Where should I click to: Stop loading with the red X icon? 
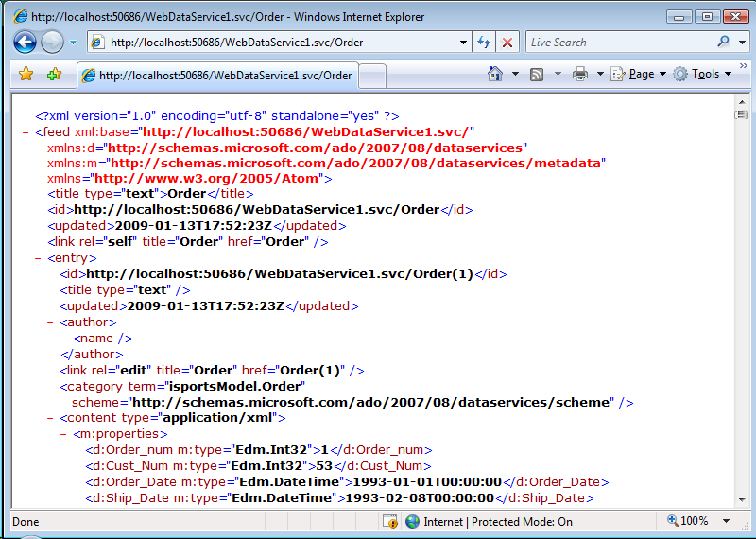[507, 43]
